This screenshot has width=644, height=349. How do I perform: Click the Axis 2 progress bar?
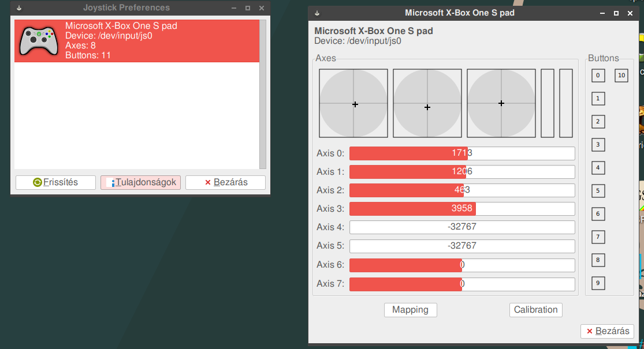[x=462, y=190]
